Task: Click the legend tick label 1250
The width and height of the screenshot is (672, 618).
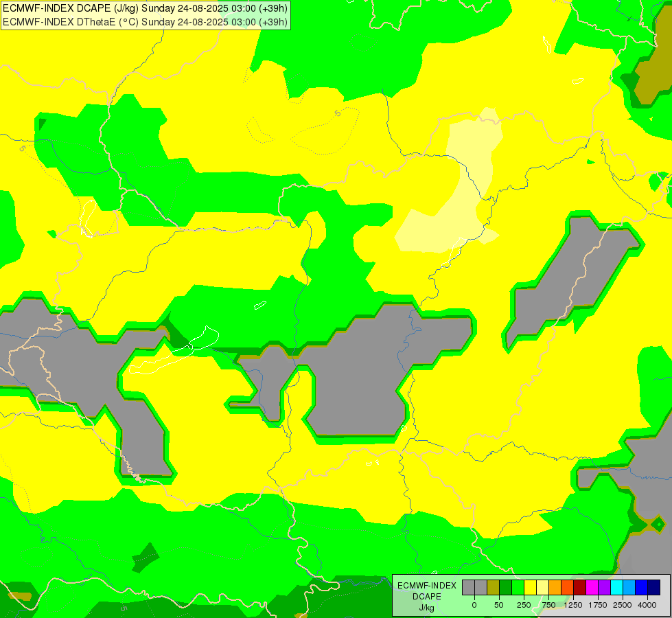Action: pyautogui.click(x=573, y=605)
